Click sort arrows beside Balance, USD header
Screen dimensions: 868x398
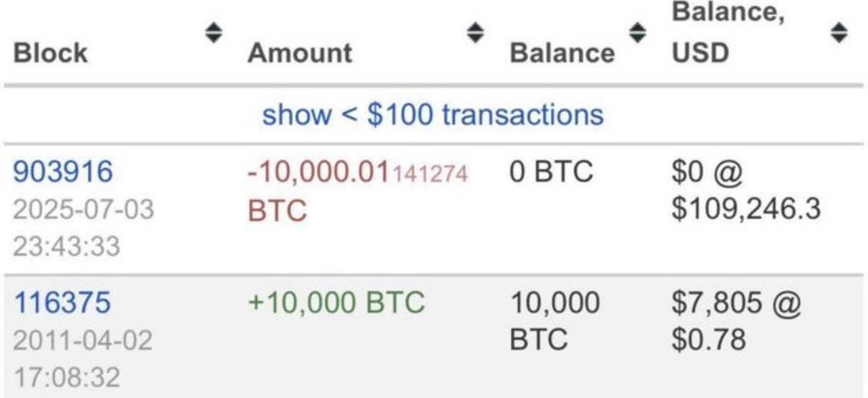click(839, 34)
